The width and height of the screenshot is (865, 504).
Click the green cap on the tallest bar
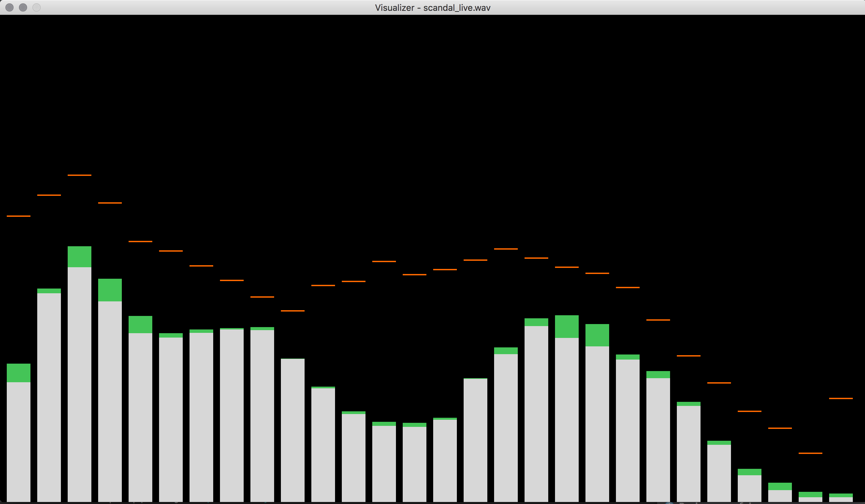(x=79, y=257)
